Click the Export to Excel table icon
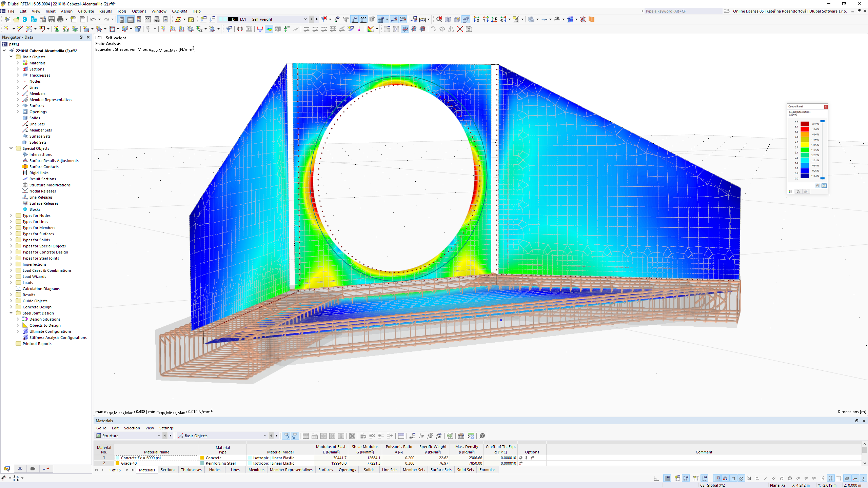Viewport: 868px width, 488px height. [450, 436]
